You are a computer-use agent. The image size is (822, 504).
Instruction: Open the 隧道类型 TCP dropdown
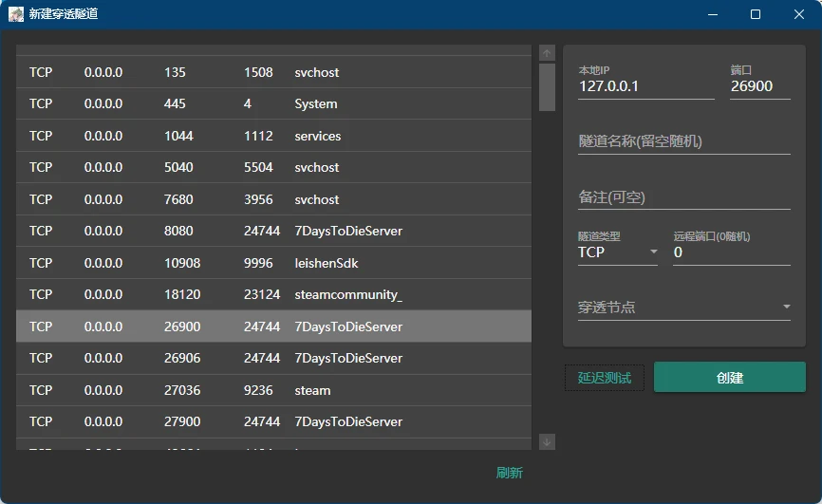click(x=618, y=252)
